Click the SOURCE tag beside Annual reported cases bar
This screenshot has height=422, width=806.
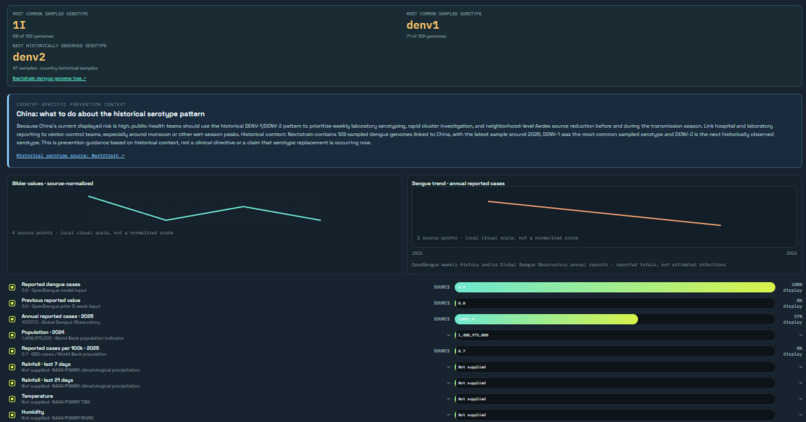[x=442, y=319]
